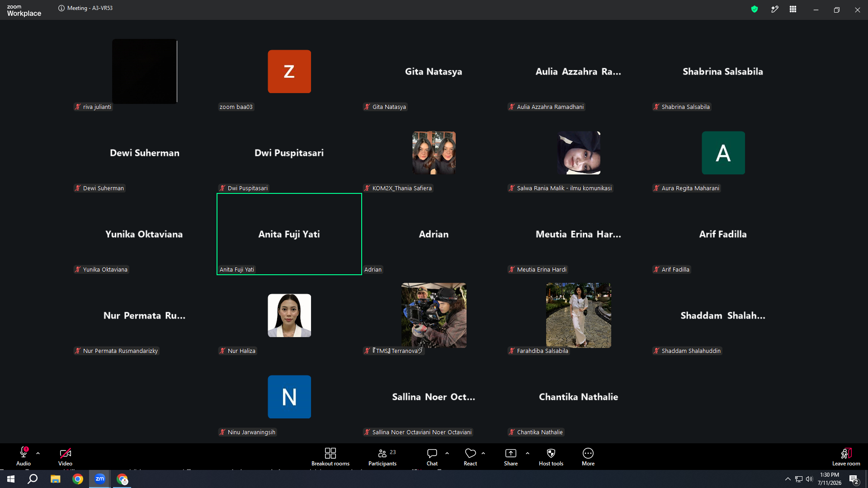Open the Participants list
The width and height of the screenshot is (868, 488).
382,456
